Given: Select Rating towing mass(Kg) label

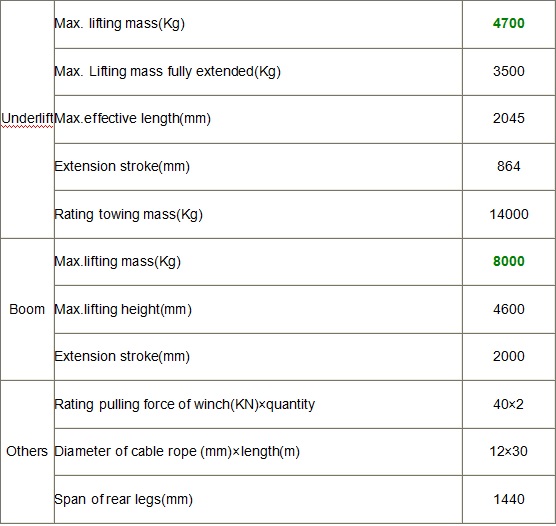Looking at the screenshot, I should point(128,215).
